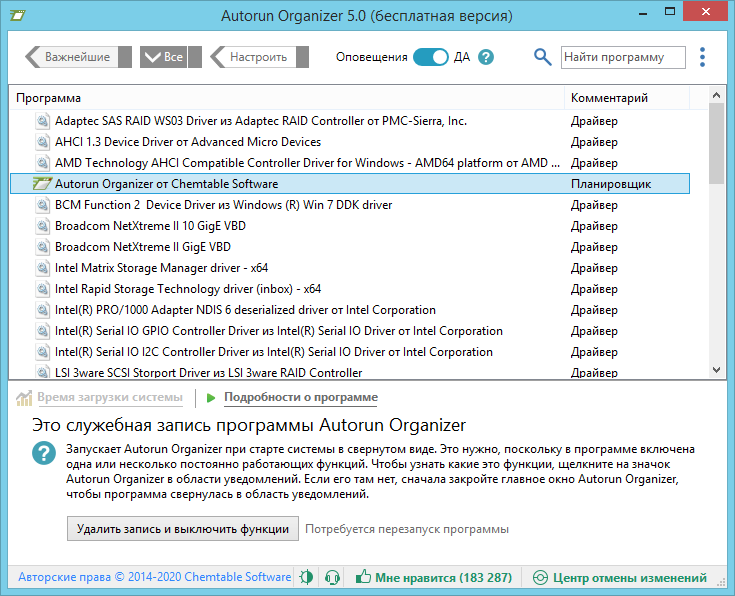Select Autorun Organizer от Chemtable Software row
The height and width of the screenshot is (596, 735).
click(x=350, y=184)
